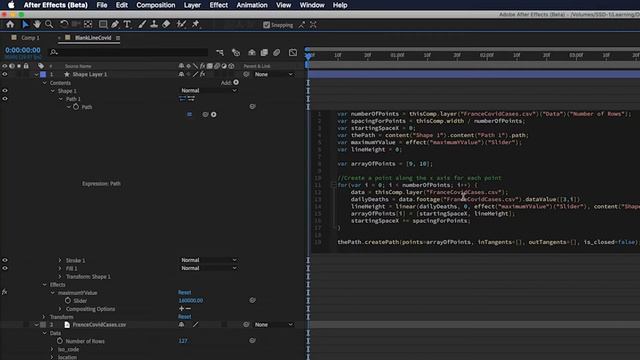Click the Compositing Options minus button
The image size is (640, 360).
(x=188, y=309)
